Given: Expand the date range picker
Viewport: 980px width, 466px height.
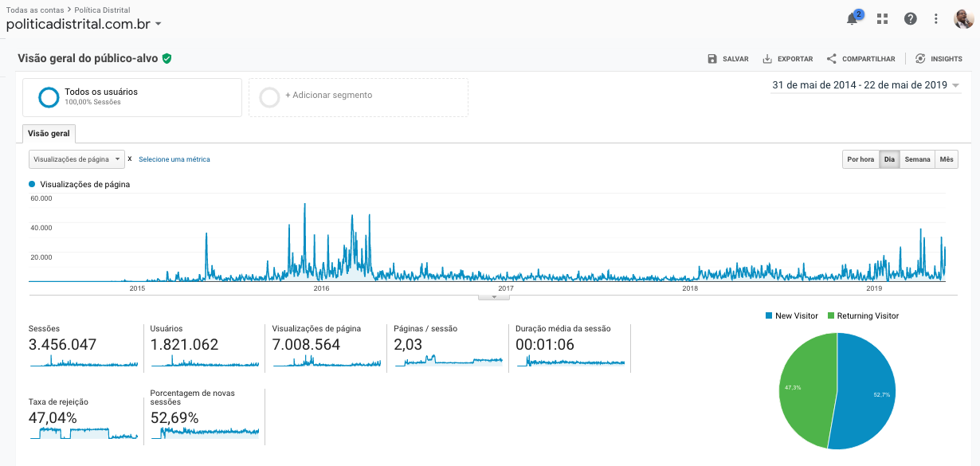Looking at the screenshot, I should click(x=864, y=85).
